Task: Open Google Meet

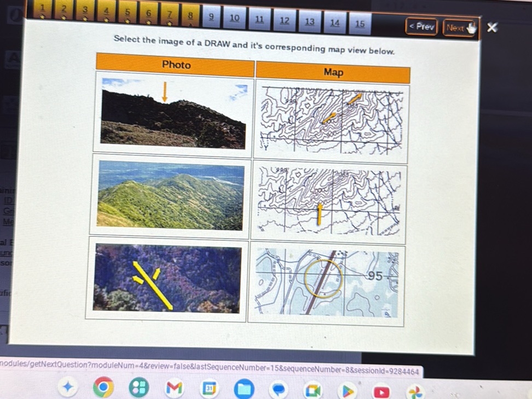Action: [313, 390]
